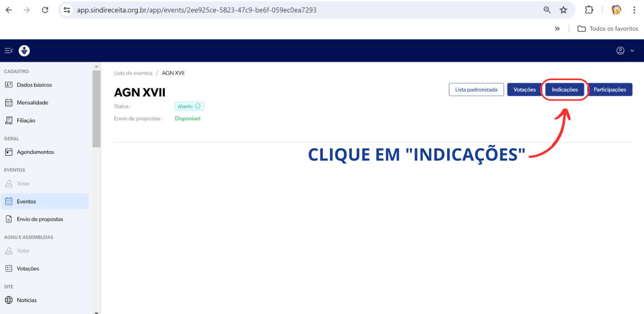
Task: Click the Votações button at top
Action: [524, 90]
